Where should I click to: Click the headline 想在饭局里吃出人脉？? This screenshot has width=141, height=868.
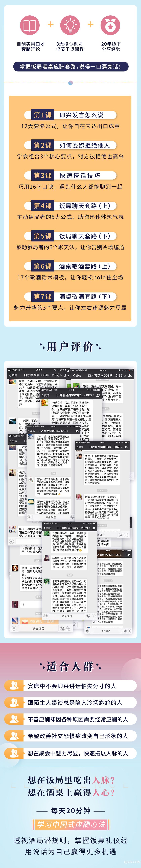71,780
